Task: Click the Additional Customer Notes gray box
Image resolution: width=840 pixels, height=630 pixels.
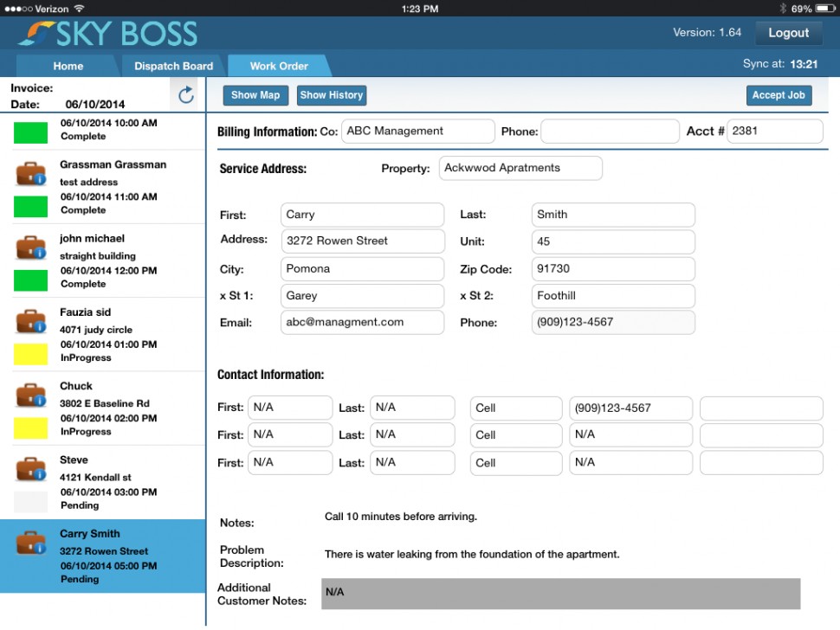Action: click(561, 594)
